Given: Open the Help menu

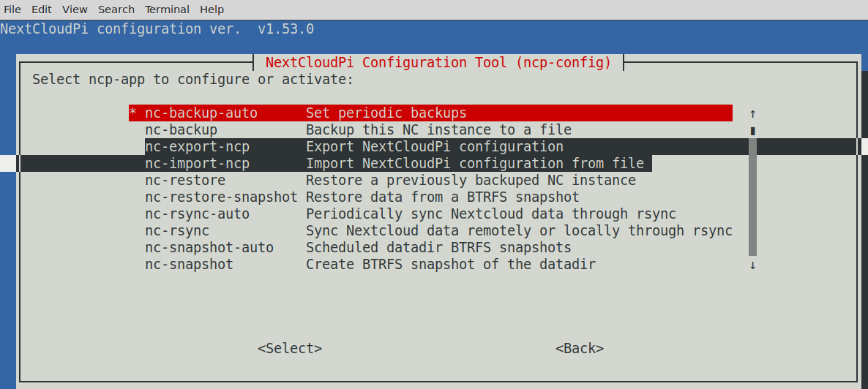Looking at the screenshot, I should pyautogui.click(x=212, y=10).
